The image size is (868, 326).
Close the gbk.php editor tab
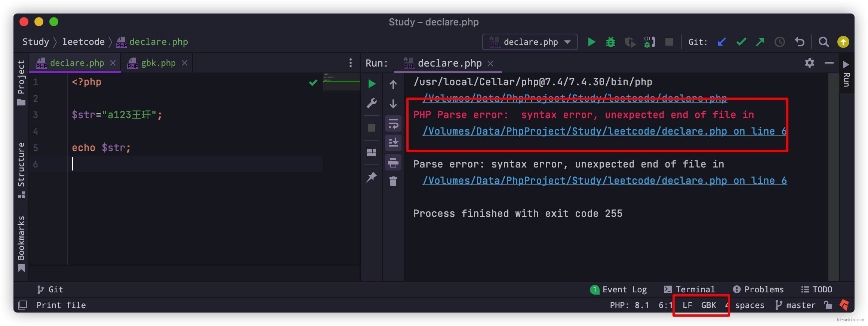[184, 63]
